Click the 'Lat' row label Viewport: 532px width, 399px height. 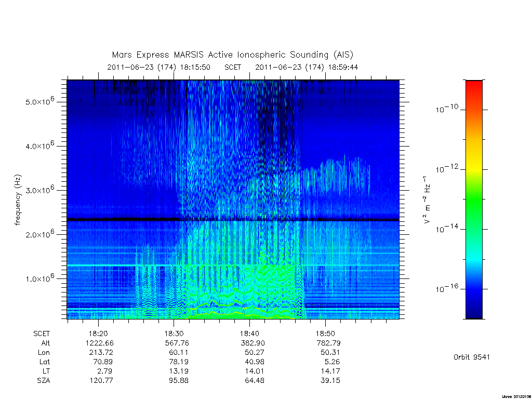[45, 362]
